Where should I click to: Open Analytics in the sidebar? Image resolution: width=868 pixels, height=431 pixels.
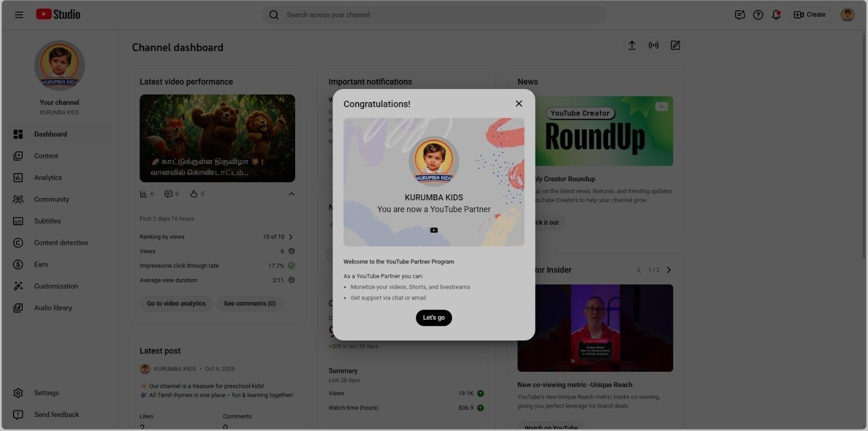(59, 178)
